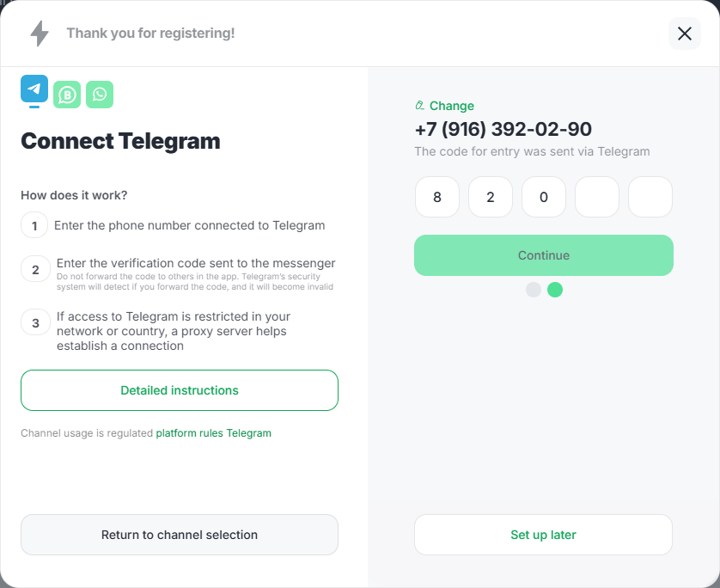The width and height of the screenshot is (720, 588).
Task: Click step number 3 circle
Action: click(35, 323)
